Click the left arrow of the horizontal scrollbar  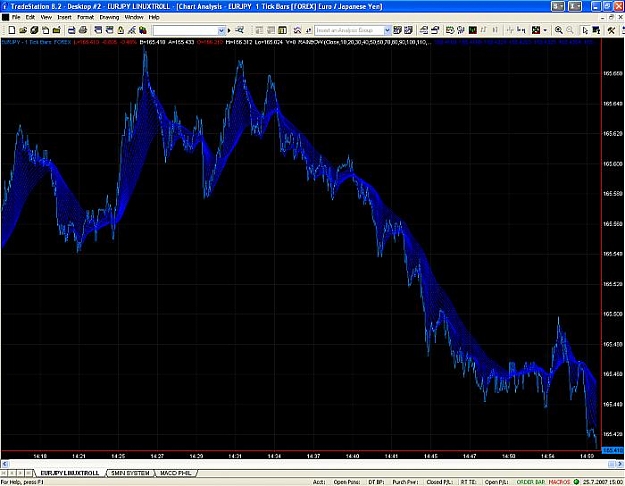tap(5, 464)
